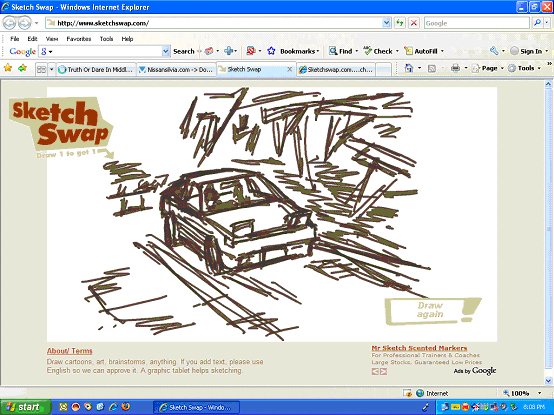Click the Google toolbar blue plus icon
Screen dimensions: 554x415
(229, 51)
